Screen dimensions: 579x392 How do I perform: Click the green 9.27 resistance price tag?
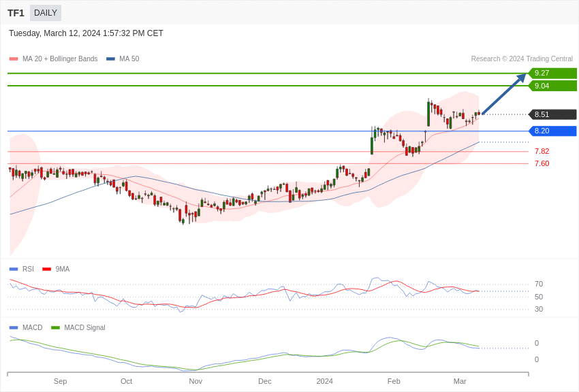tap(552, 73)
